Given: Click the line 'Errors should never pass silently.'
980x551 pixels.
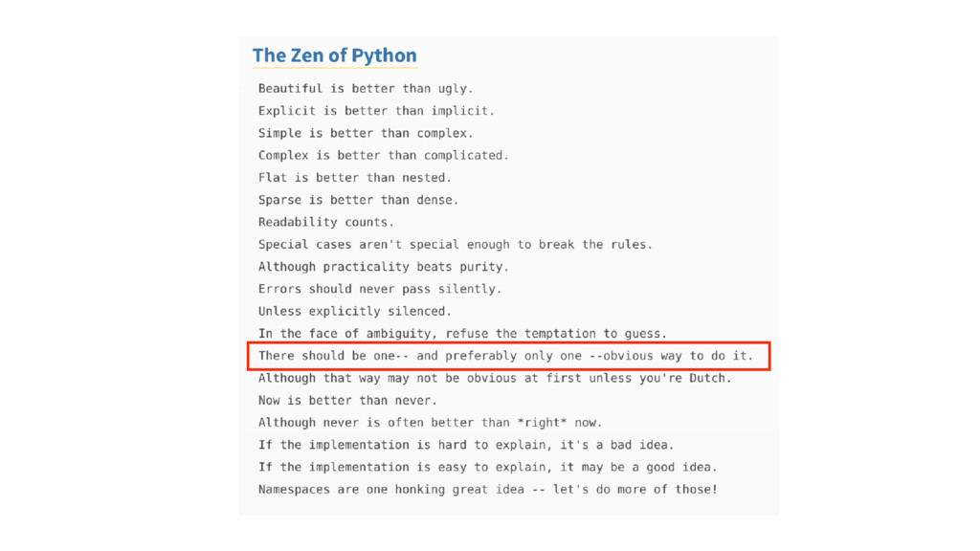Looking at the screenshot, I should (380, 289).
